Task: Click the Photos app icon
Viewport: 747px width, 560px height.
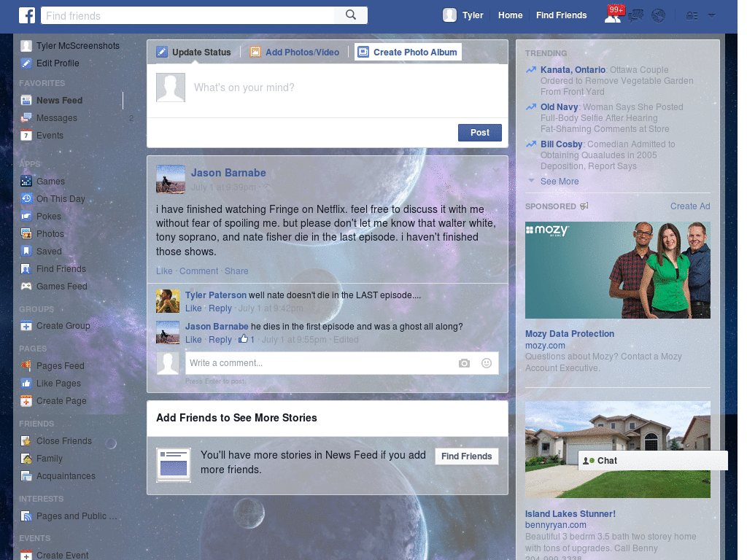Action: pos(26,234)
